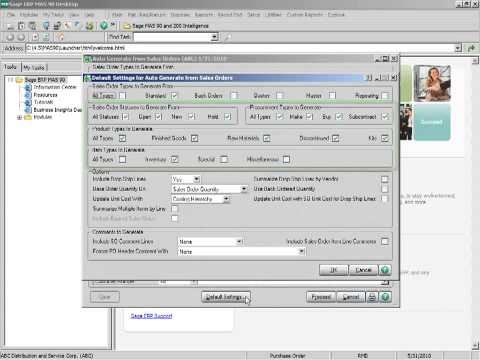Open the Modules menu
Viewport: 480px width, 360px height.
(29, 15)
